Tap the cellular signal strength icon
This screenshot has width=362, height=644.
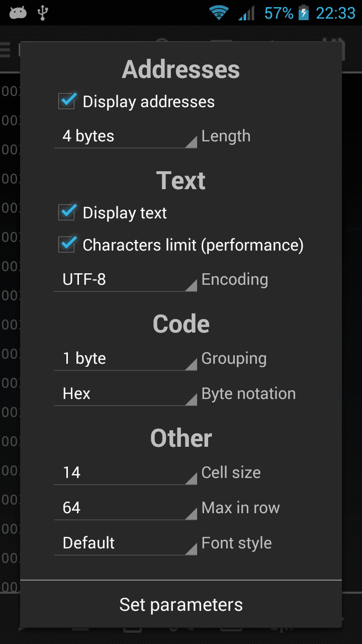click(x=246, y=13)
